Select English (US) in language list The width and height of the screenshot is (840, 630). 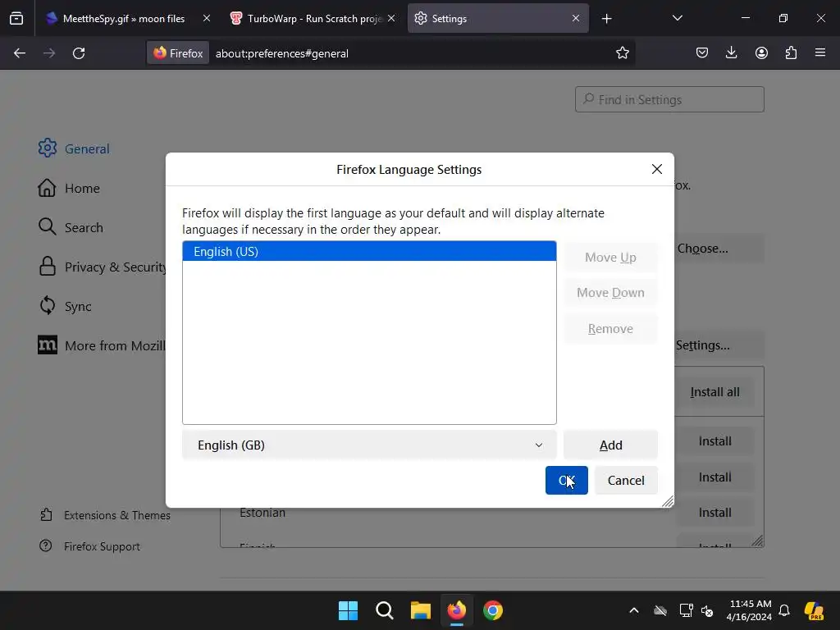click(x=369, y=251)
